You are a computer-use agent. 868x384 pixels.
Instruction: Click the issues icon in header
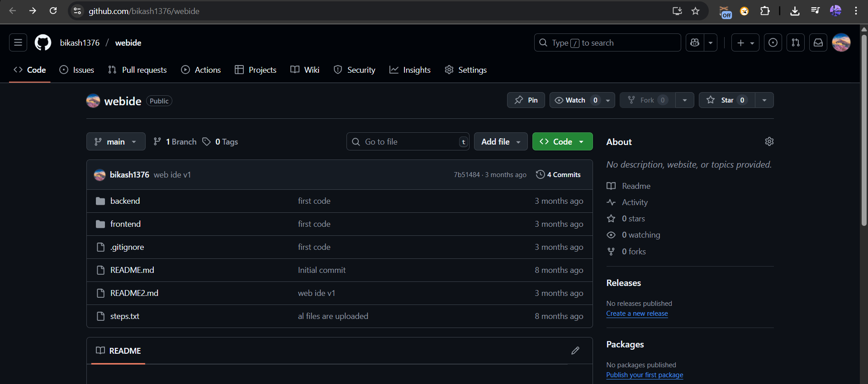point(773,43)
